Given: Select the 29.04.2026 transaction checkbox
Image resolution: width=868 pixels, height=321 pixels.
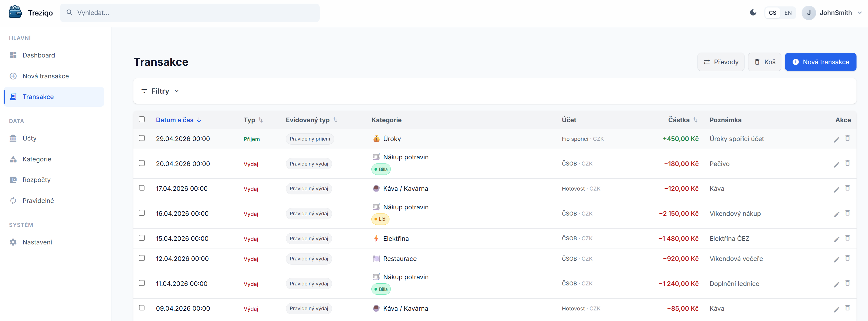Looking at the screenshot, I should pyautogui.click(x=142, y=138).
